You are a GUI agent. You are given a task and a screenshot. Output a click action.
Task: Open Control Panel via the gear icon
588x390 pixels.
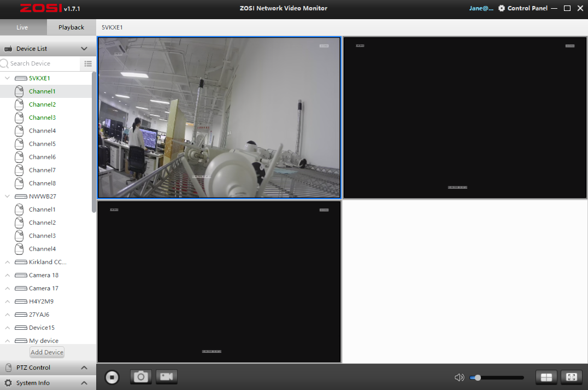502,8
